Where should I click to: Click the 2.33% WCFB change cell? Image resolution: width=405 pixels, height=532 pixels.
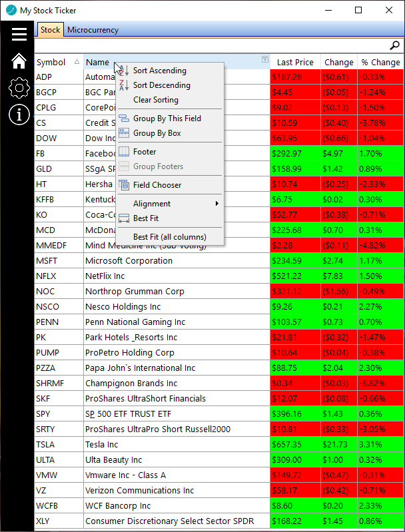click(380, 505)
